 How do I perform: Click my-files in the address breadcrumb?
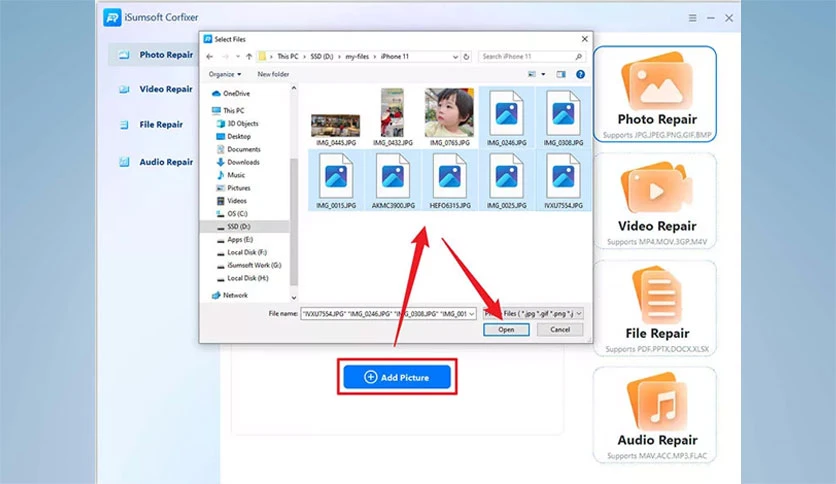(357, 57)
